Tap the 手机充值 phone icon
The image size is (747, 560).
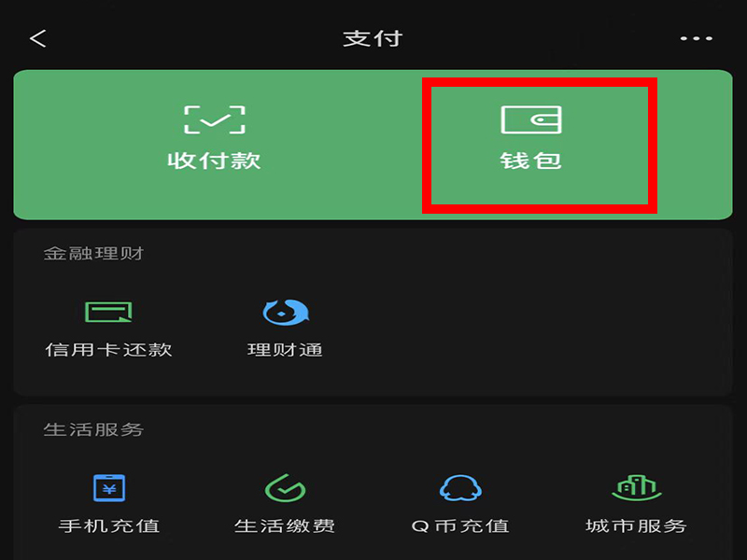click(109, 488)
